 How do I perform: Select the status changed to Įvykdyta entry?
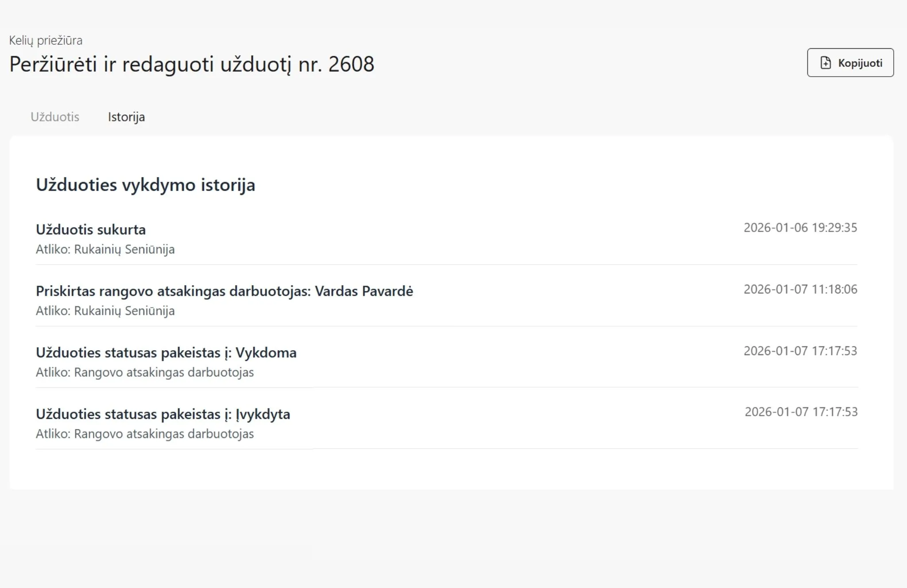pos(163,414)
